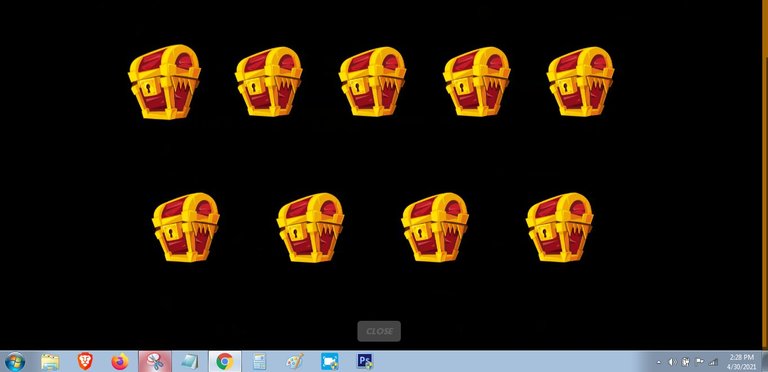Switch to the Snipping Tool taskbar icon
The width and height of the screenshot is (768, 372).
[155, 362]
